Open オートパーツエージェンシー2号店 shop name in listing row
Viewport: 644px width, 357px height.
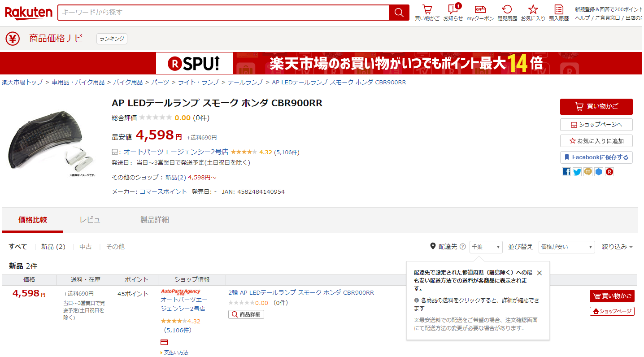coord(184,304)
